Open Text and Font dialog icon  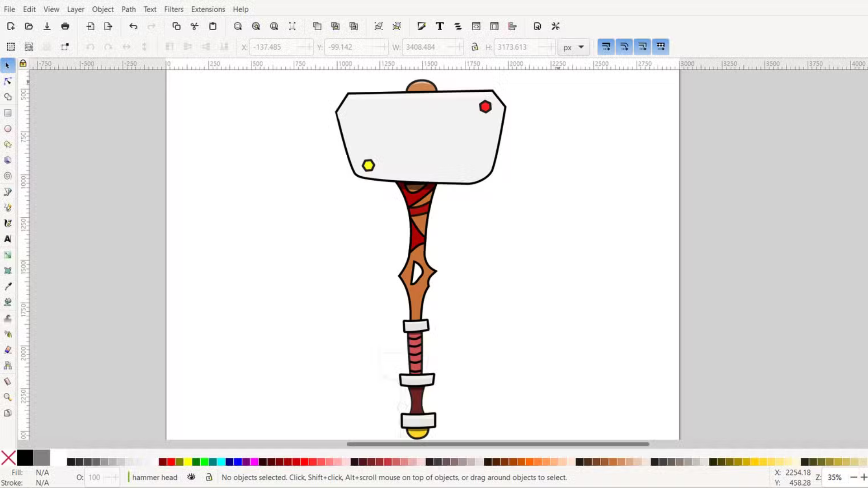pyautogui.click(x=439, y=26)
